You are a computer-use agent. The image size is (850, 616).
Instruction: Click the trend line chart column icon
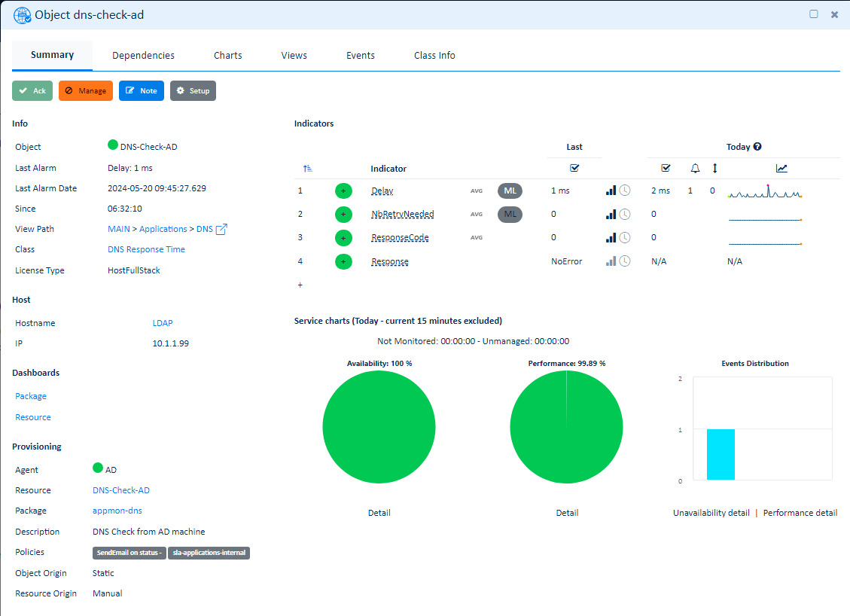tap(781, 169)
